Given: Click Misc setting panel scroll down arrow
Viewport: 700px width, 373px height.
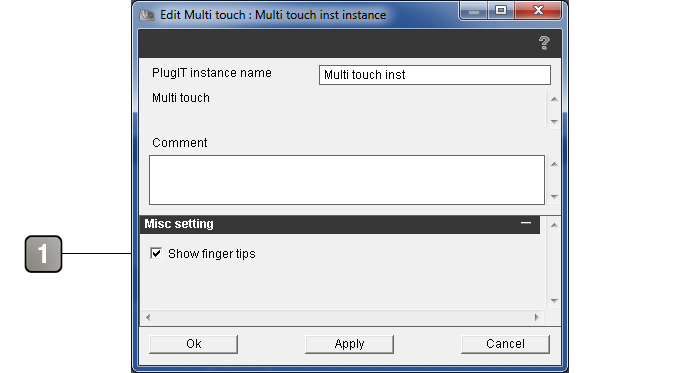Looking at the screenshot, I should 554,301.
